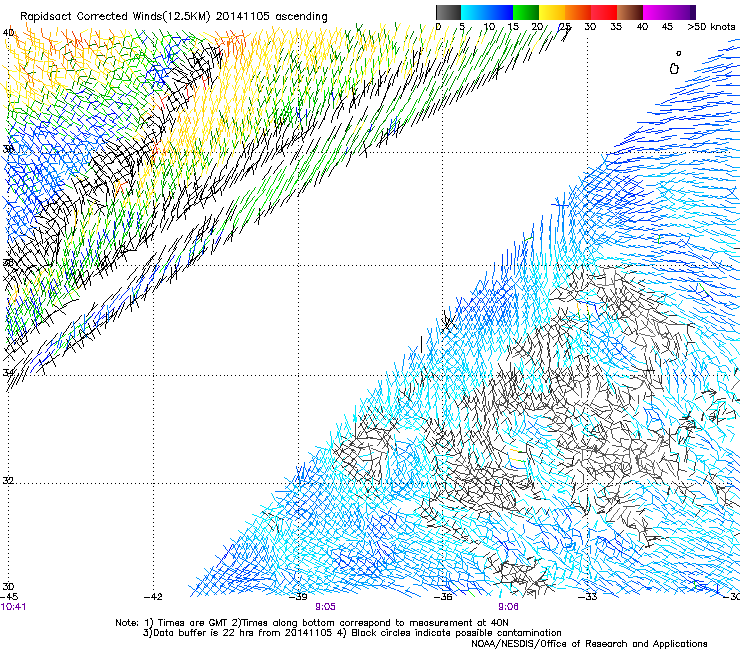Click the longitude axis label "-36"
740x650 pixels.
point(443,597)
